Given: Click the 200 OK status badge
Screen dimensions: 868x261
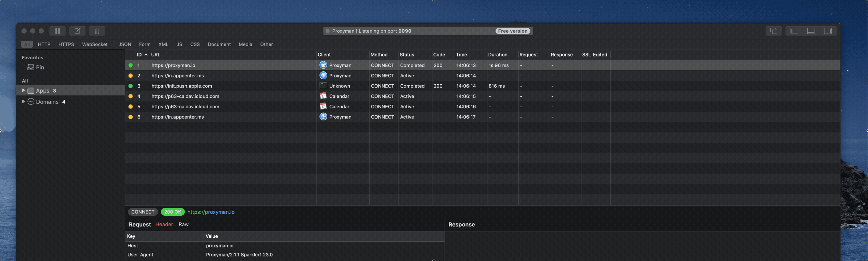Looking at the screenshot, I should pos(172,212).
